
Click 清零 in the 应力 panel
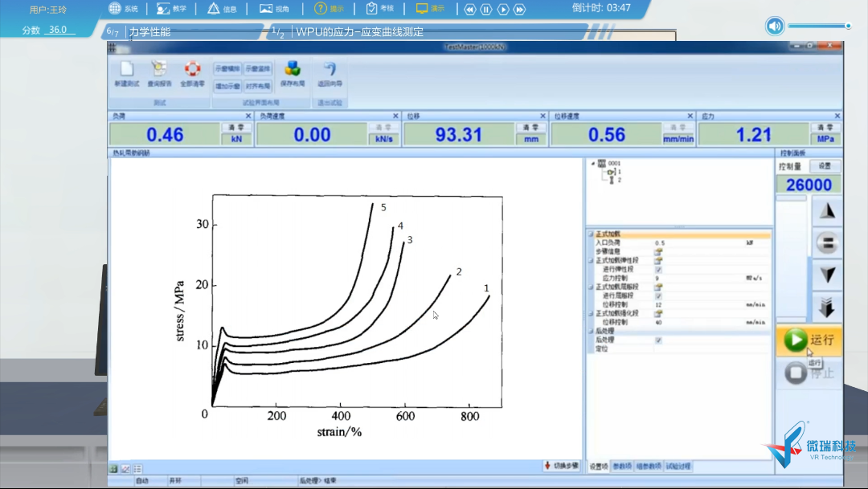click(825, 127)
